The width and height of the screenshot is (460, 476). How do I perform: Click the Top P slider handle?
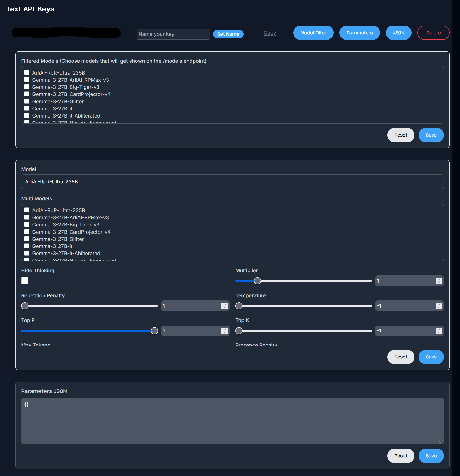(x=155, y=331)
